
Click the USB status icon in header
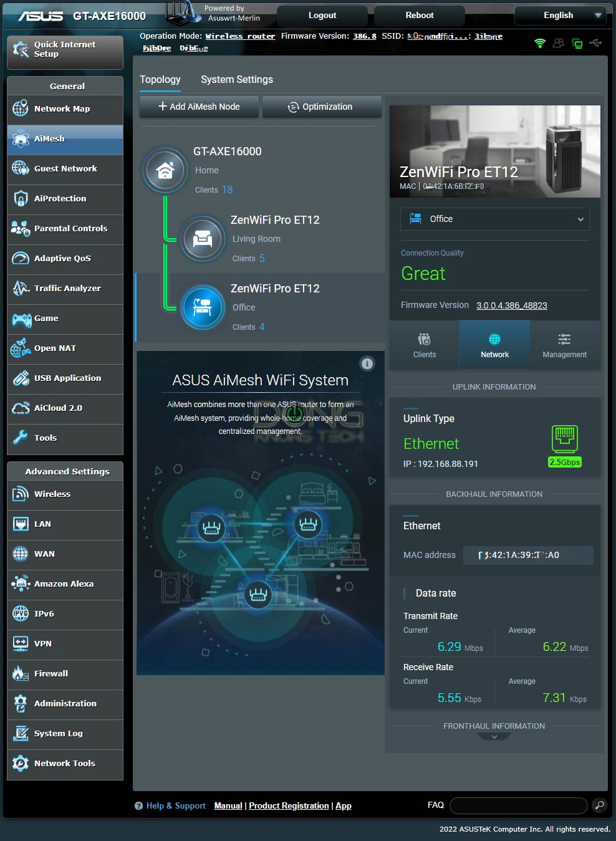tap(595, 43)
